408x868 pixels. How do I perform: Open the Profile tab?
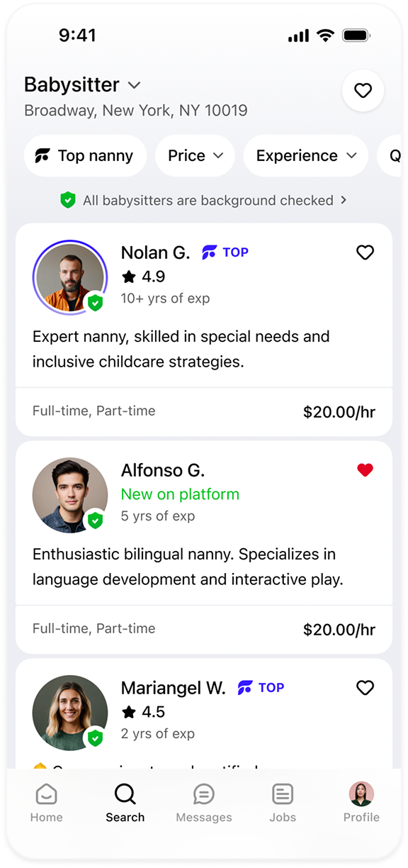pos(361,803)
